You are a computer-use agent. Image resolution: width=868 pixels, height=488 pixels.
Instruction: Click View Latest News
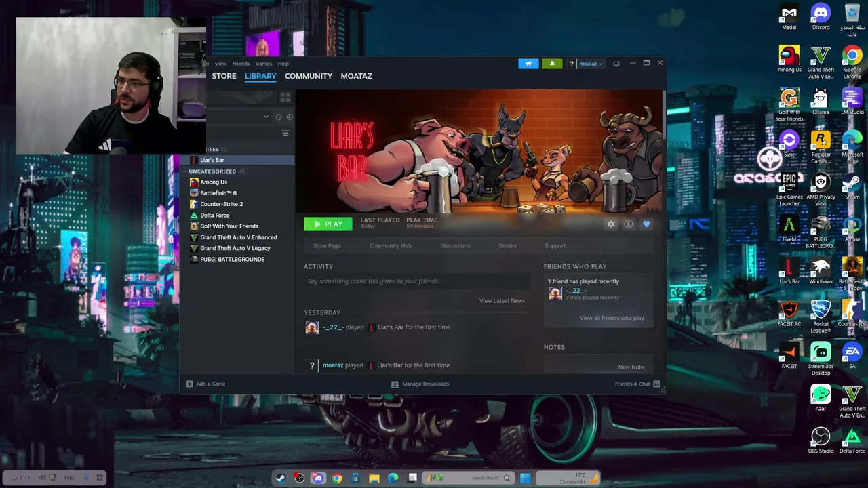tap(502, 301)
